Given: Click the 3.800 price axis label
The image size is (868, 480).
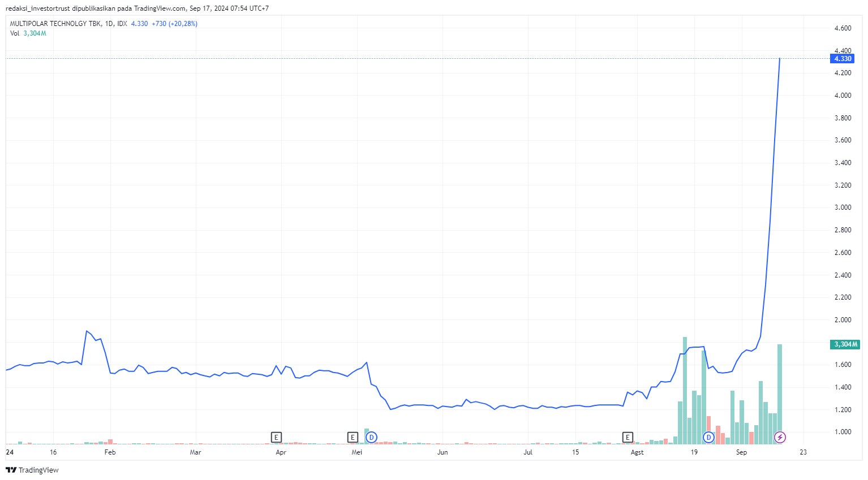Looking at the screenshot, I should point(843,118).
